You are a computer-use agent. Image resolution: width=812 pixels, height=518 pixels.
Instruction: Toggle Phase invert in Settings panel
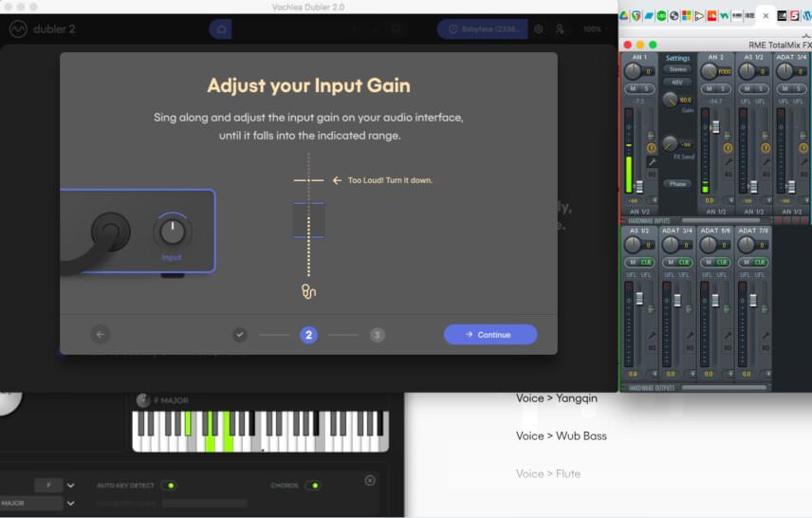point(677,184)
